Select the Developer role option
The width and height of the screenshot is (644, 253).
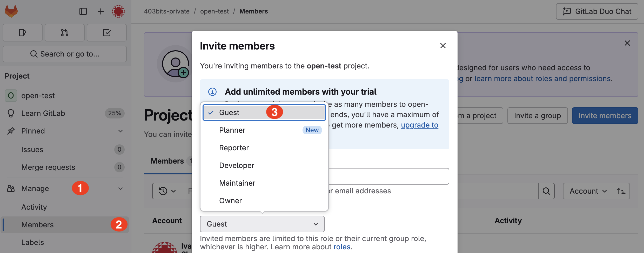coord(264,165)
